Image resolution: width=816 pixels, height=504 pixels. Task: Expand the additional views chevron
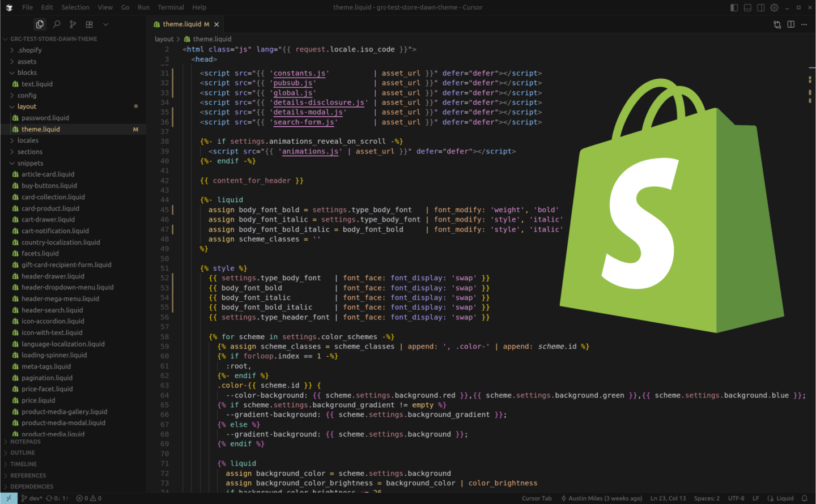[x=105, y=24]
